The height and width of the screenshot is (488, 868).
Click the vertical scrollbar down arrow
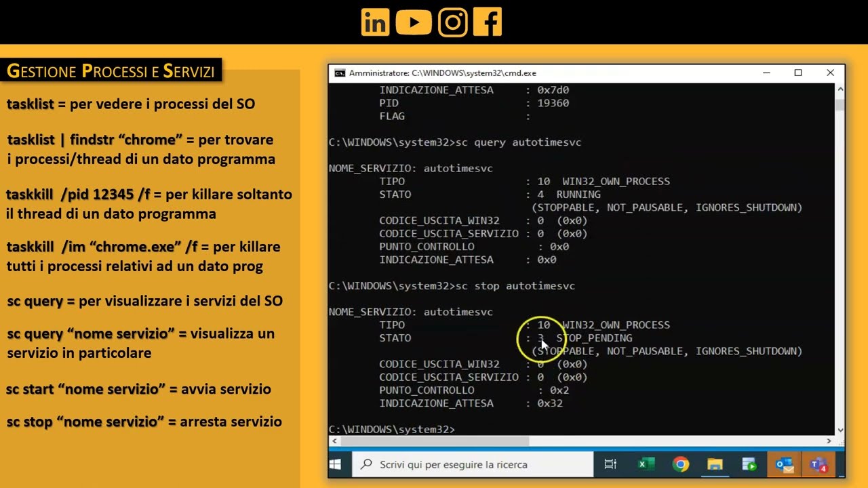(840, 429)
